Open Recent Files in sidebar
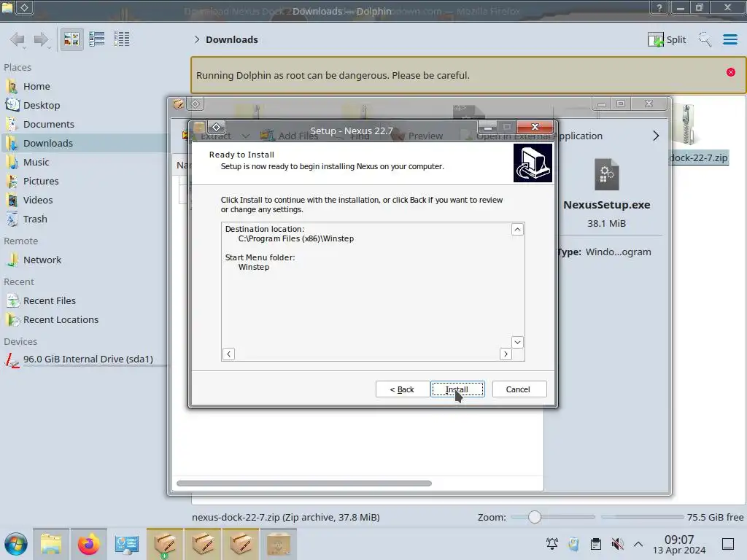 pos(83,301)
